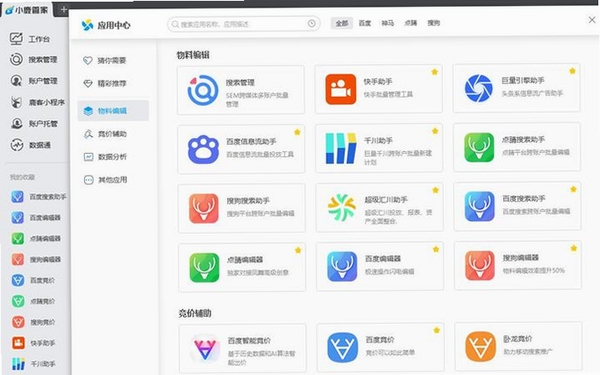Toggle favorite star on 百度编辑器 card

click(436, 249)
